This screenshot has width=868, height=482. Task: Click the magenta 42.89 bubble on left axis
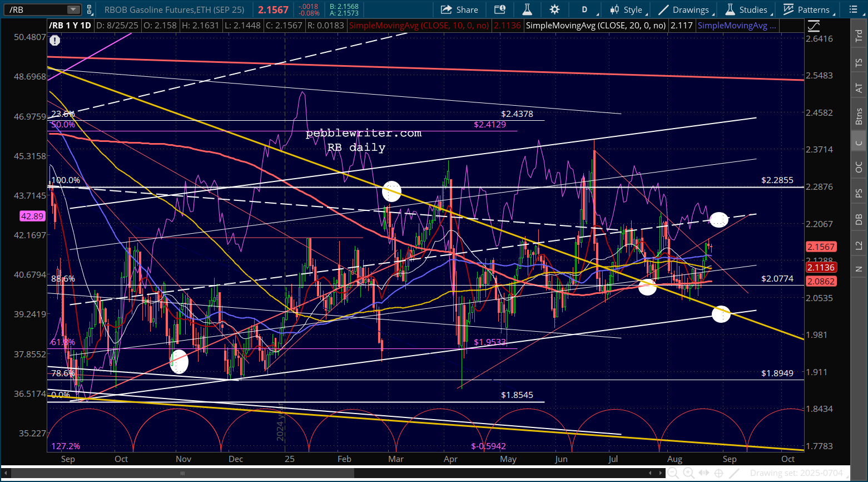pos(32,216)
